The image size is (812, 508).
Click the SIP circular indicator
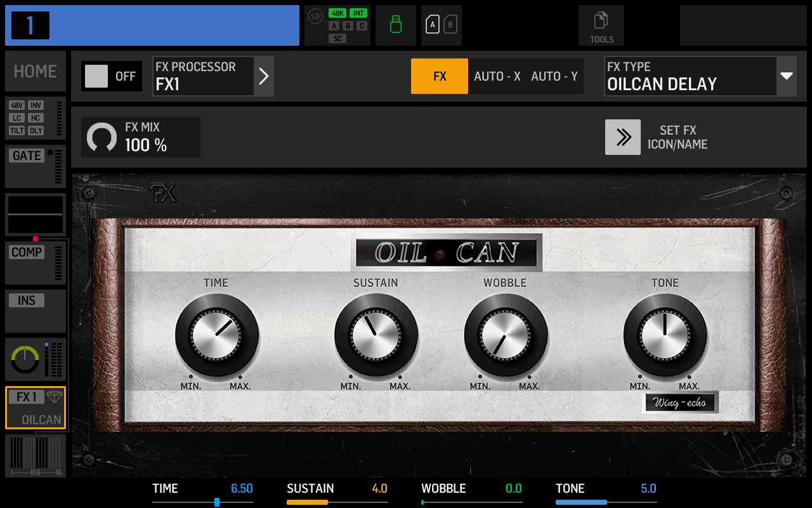point(315,17)
